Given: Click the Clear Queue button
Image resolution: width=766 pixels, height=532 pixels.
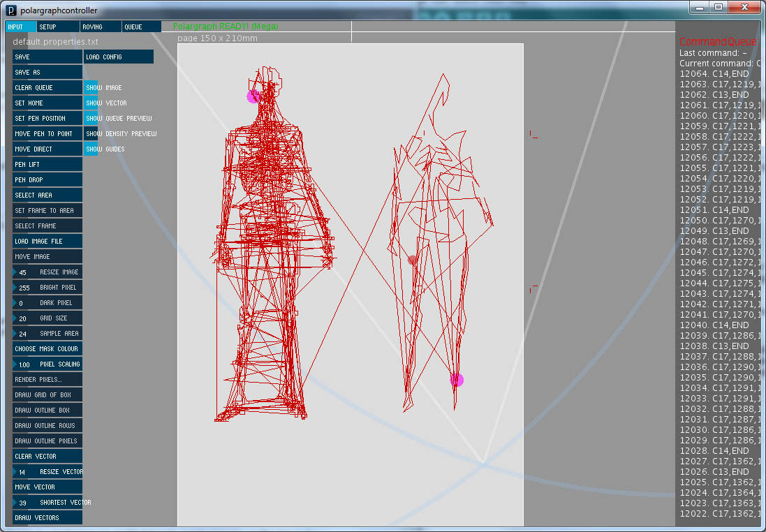Looking at the screenshot, I should [47, 87].
